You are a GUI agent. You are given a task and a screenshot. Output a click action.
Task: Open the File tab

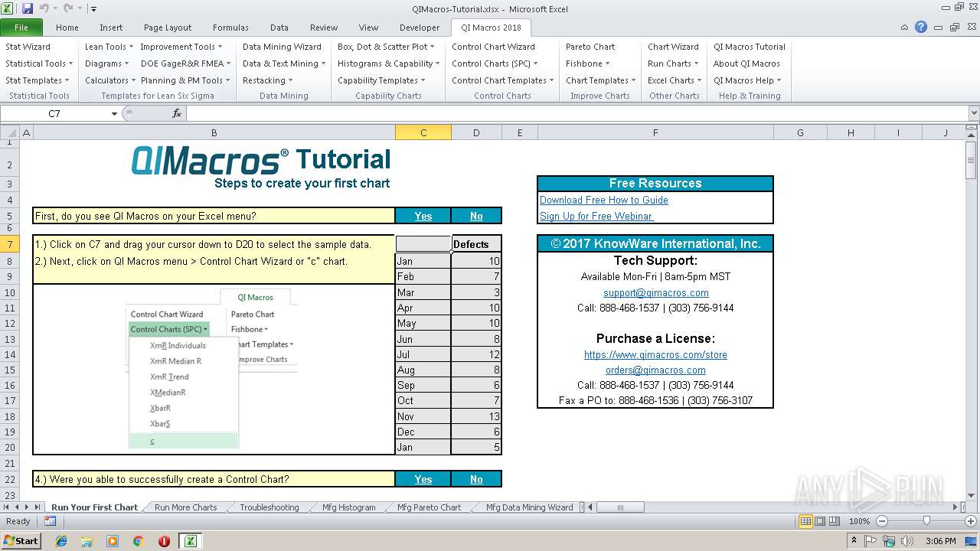tap(21, 28)
